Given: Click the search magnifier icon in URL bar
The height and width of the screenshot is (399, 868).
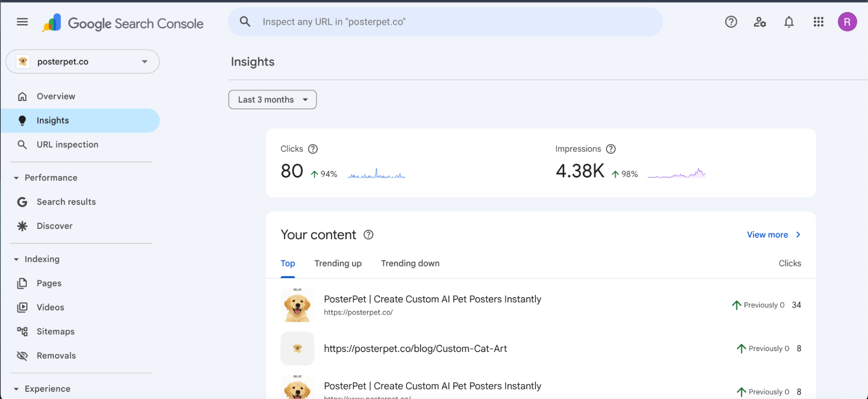Looking at the screenshot, I should tap(245, 22).
